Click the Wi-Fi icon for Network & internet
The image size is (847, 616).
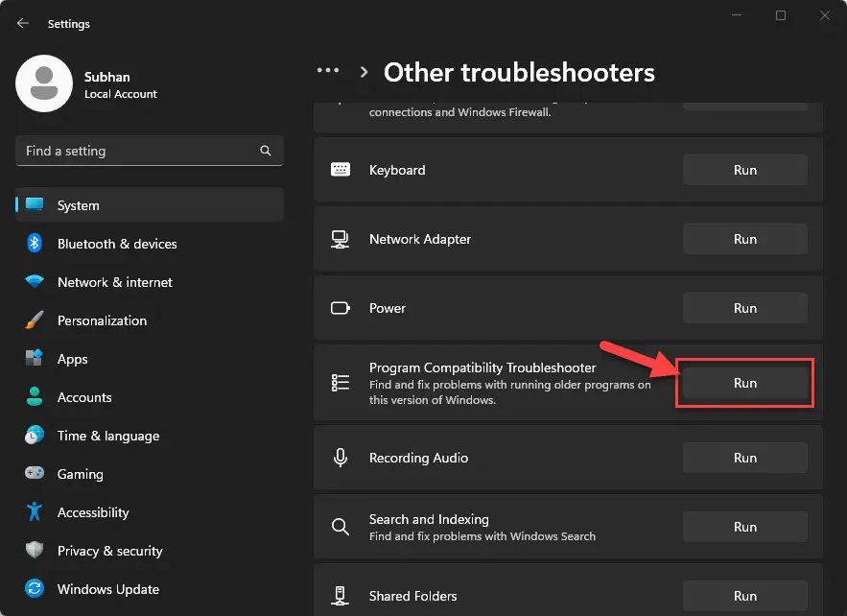coord(35,281)
